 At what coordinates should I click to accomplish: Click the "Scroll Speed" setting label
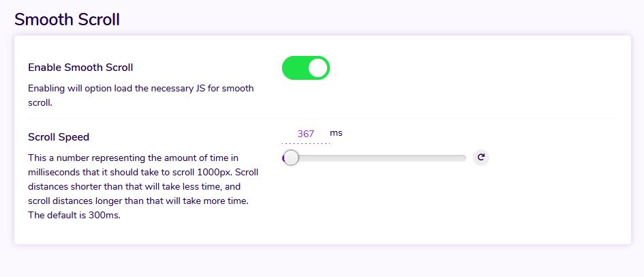pos(59,137)
